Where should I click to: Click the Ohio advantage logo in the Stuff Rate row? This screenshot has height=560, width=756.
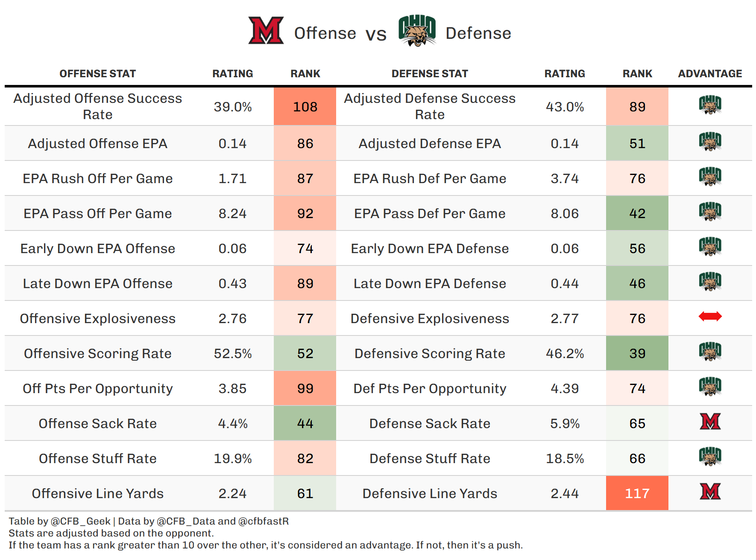click(710, 456)
